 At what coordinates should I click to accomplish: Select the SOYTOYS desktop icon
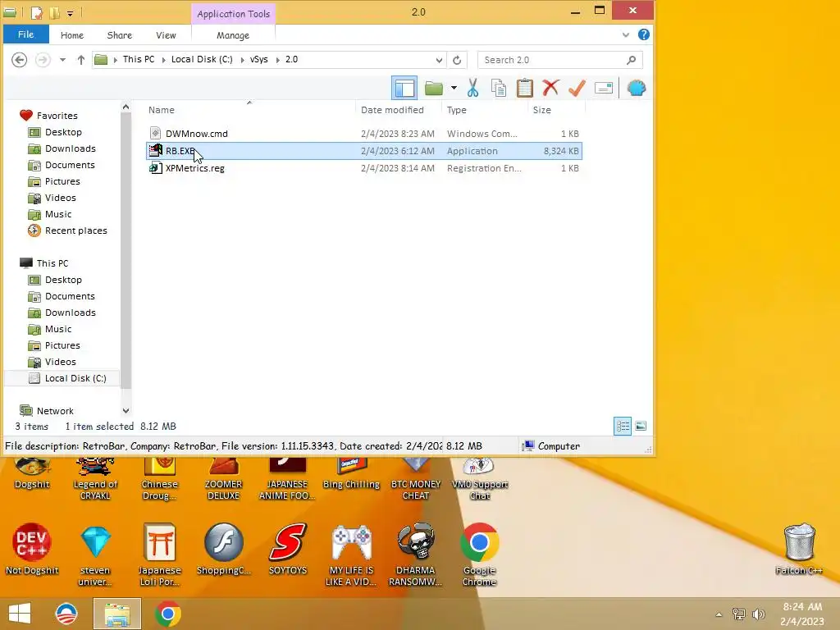click(288, 549)
